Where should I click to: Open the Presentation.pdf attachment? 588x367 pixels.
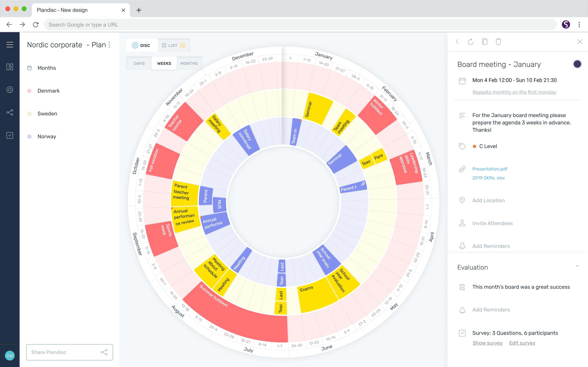tap(490, 169)
